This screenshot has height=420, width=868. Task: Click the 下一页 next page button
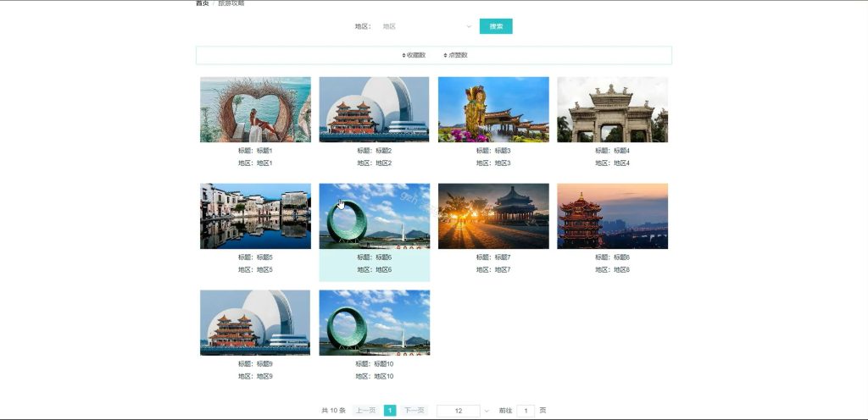click(x=414, y=411)
